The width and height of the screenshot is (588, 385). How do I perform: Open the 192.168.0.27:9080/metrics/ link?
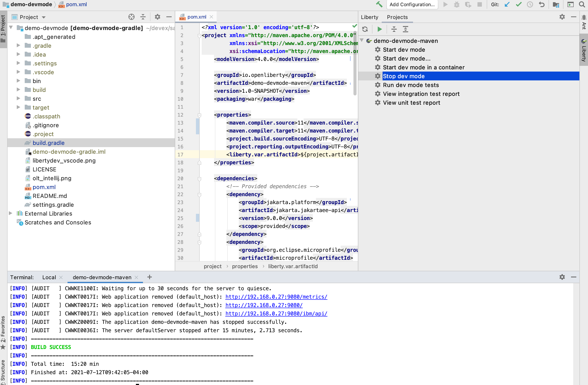276,297
